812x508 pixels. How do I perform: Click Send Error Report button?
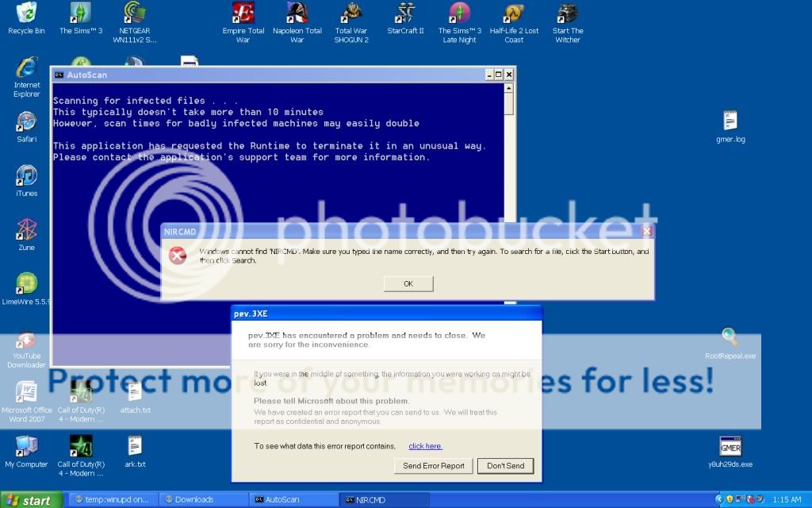pyautogui.click(x=433, y=466)
